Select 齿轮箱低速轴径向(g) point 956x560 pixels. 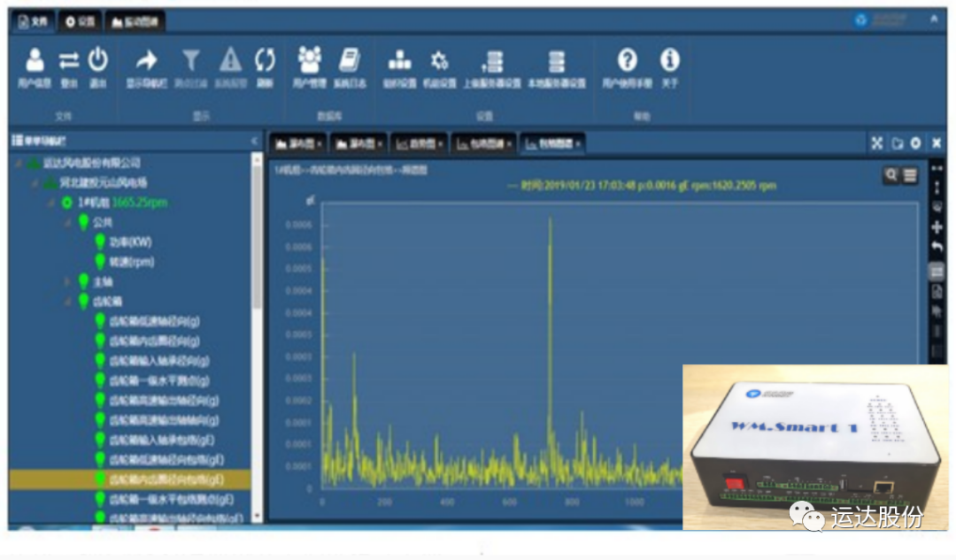tap(154, 321)
